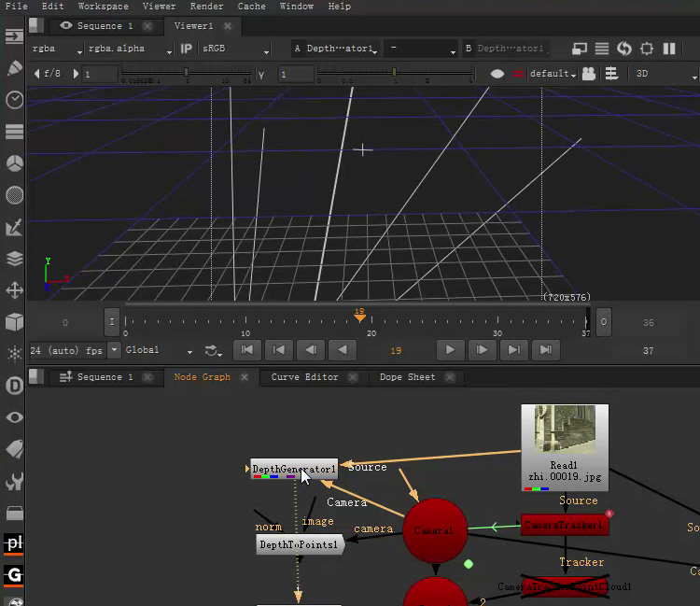Toggle the region of interest button
Screen dimensions: 700x606
(x=647, y=49)
